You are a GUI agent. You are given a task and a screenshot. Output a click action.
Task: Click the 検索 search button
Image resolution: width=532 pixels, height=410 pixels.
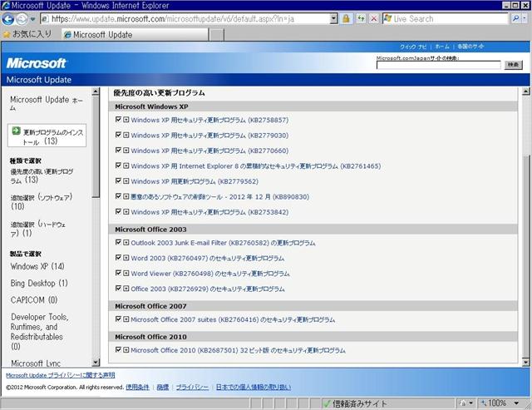(514, 65)
